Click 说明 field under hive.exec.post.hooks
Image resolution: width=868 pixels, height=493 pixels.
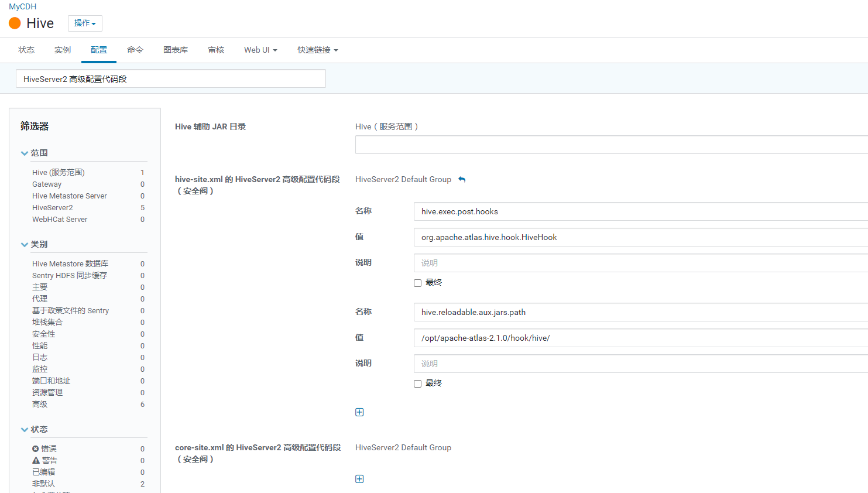tap(641, 263)
